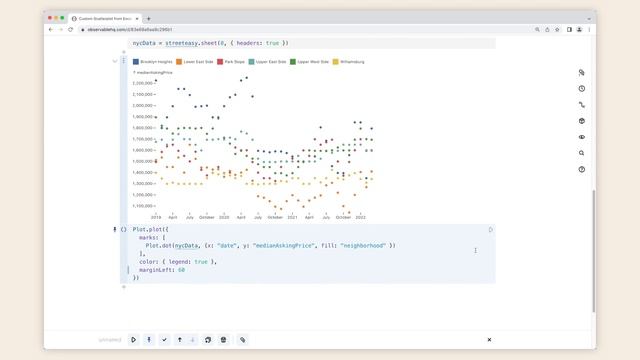Screen dimensions: 640x360
Task: Click the 2,200,000 y-axis tick label
Action: coord(142,83)
